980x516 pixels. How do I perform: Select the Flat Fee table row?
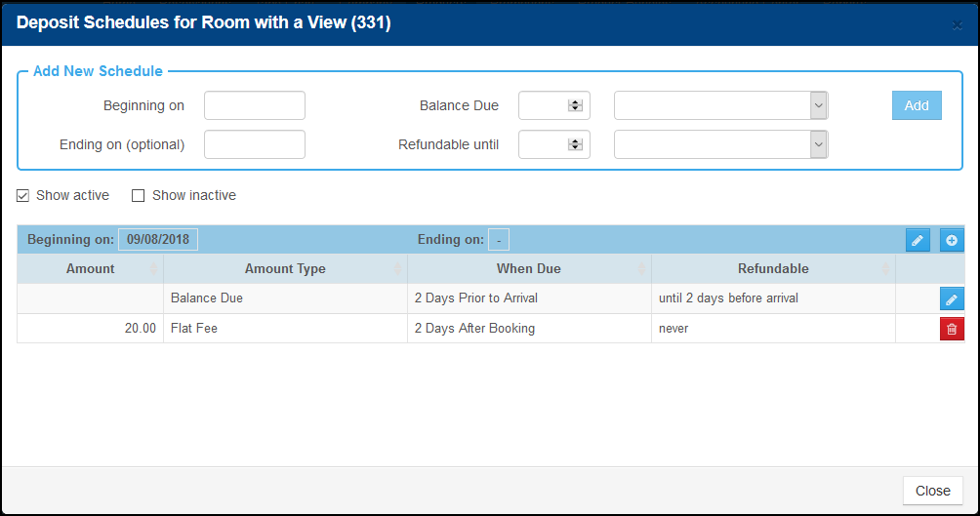point(491,329)
